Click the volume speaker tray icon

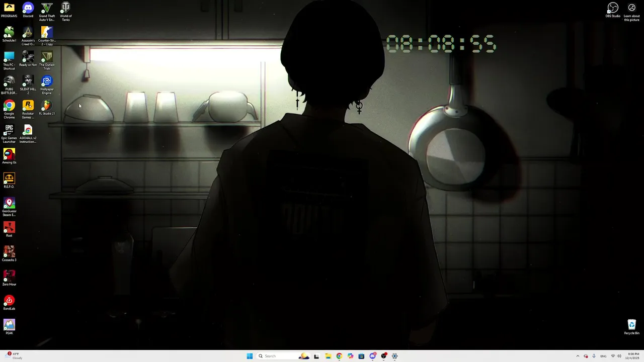619,356
